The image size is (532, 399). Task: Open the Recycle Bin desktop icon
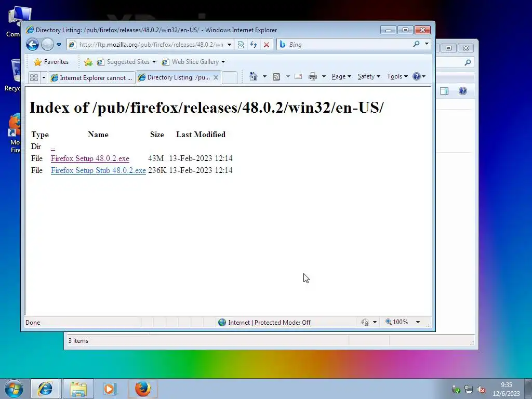click(x=13, y=75)
